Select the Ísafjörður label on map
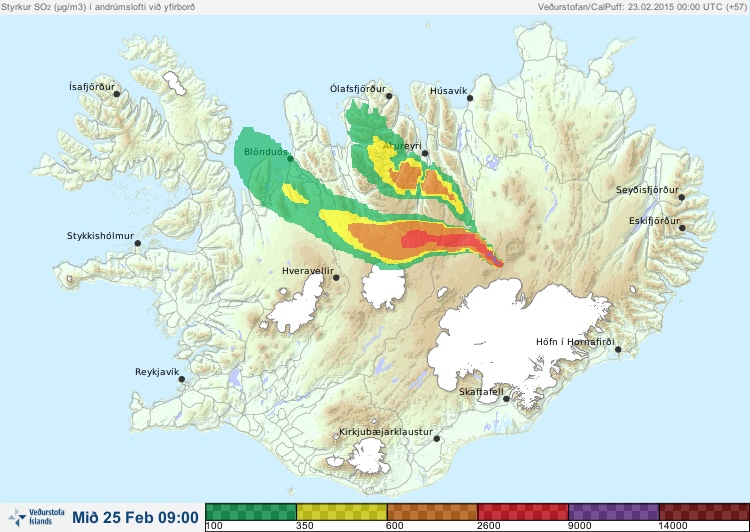The height and width of the screenshot is (532, 750). point(92,87)
